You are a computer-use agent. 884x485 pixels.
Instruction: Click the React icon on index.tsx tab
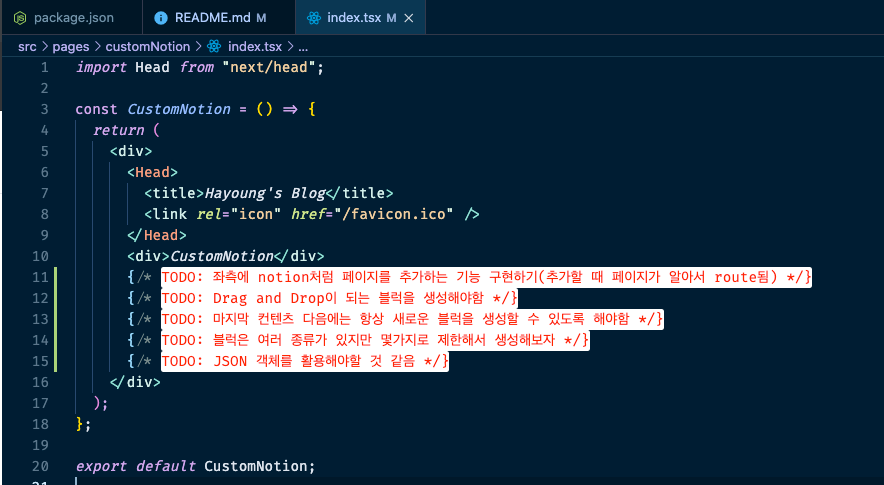click(x=313, y=18)
